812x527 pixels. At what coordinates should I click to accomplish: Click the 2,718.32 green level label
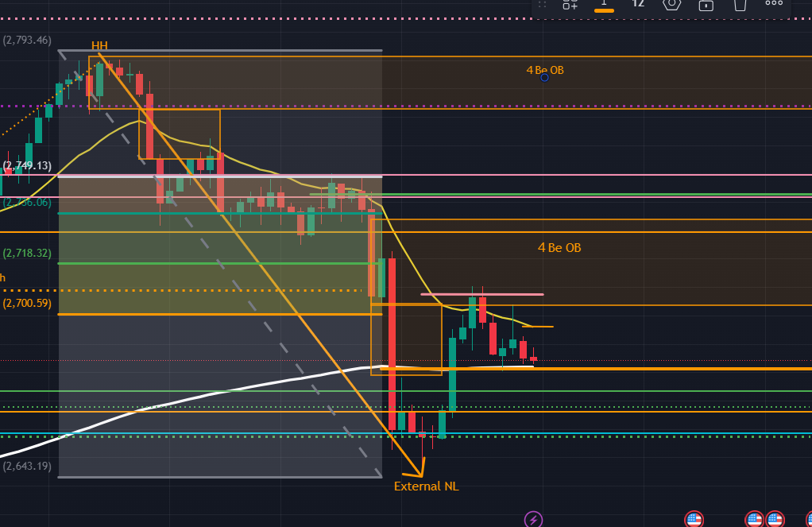(x=27, y=253)
